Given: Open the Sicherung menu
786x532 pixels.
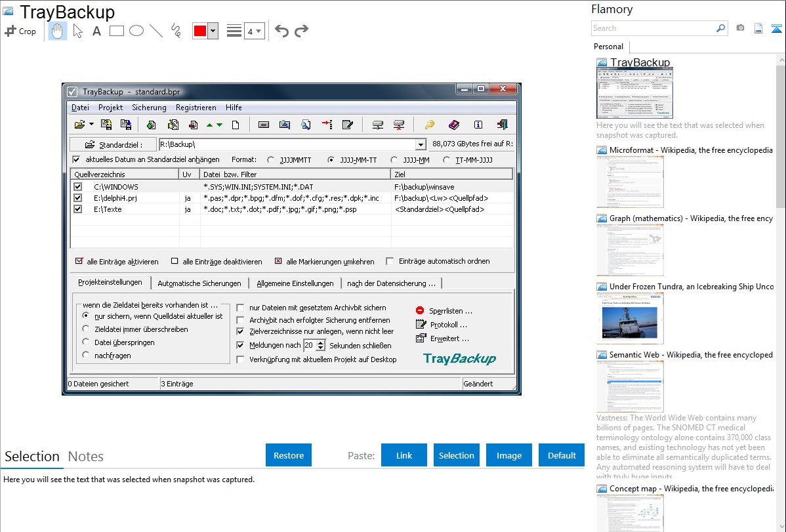Looking at the screenshot, I should click(149, 108).
